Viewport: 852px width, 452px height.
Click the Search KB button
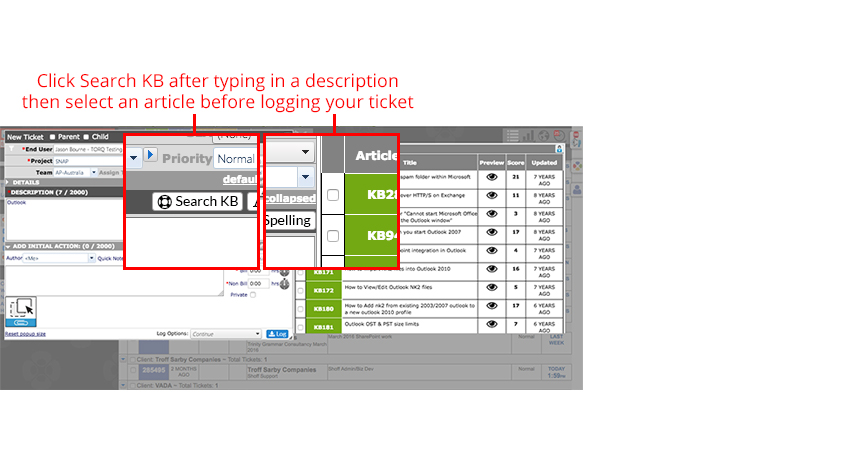point(197,202)
